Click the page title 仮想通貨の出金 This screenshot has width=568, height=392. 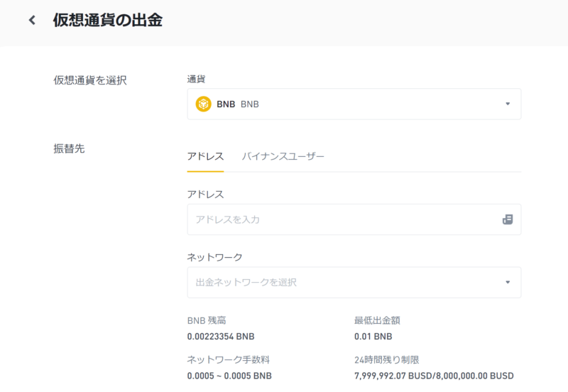[108, 20]
